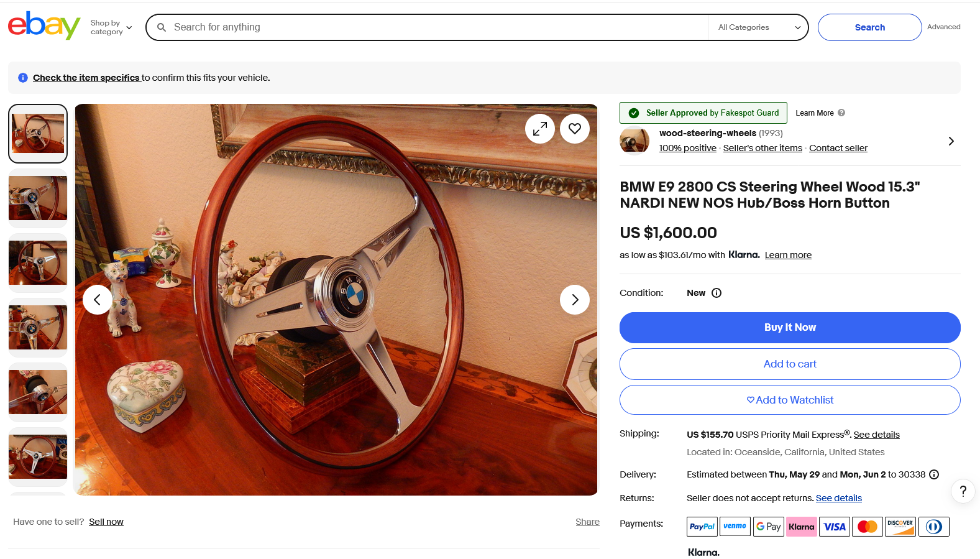View the 100% positive feedback link
980x559 pixels.
coord(688,148)
